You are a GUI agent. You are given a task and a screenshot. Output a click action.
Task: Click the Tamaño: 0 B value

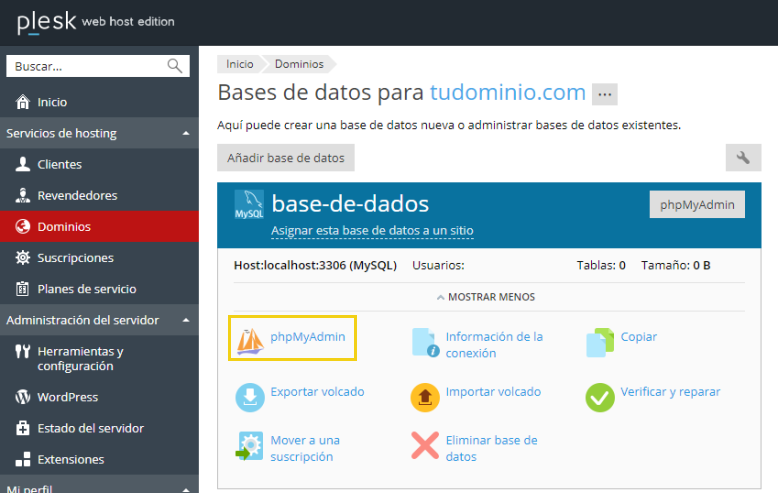click(676, 265)
